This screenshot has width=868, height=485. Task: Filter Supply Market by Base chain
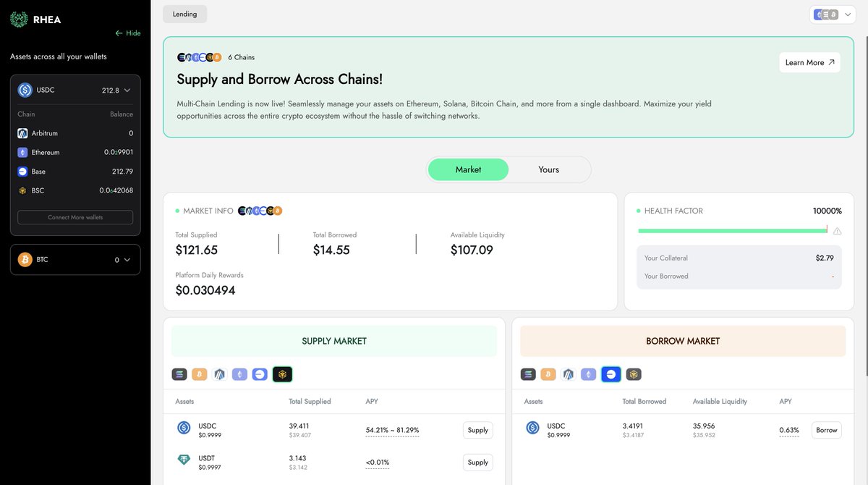[260, 374]
